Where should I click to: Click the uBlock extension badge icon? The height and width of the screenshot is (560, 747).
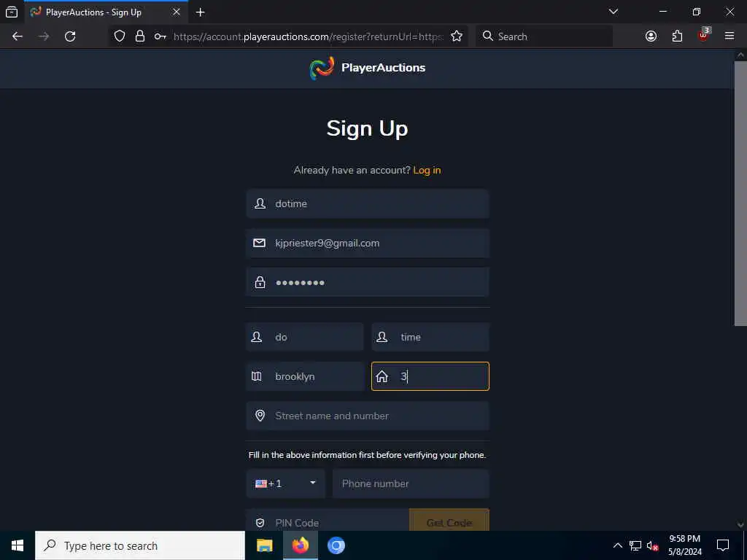coord(704,35)
